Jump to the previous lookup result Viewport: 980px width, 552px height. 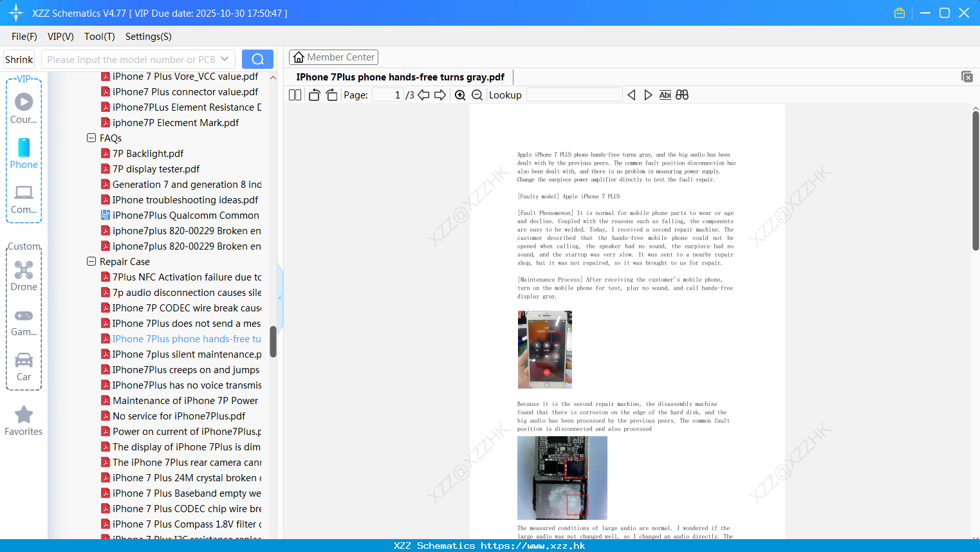point(631,95)
